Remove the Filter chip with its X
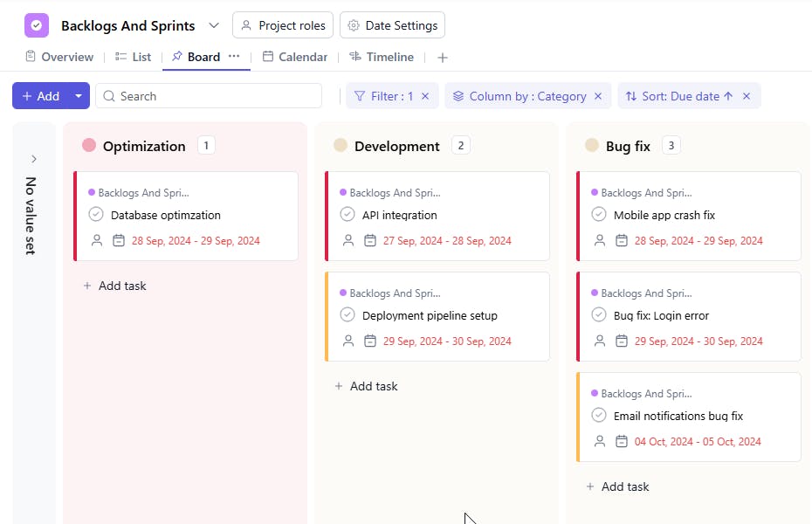Screen dimensions: 812x524 pyautogui.click(x=425, y=96)
